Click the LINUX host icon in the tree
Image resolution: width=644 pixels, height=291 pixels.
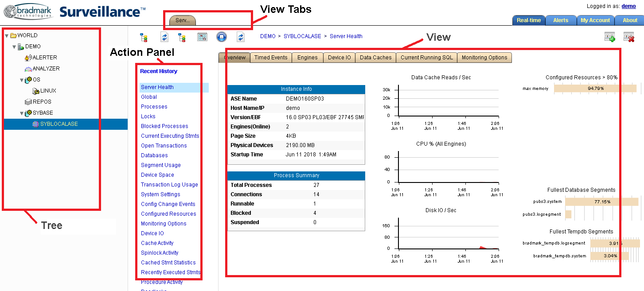36,91
